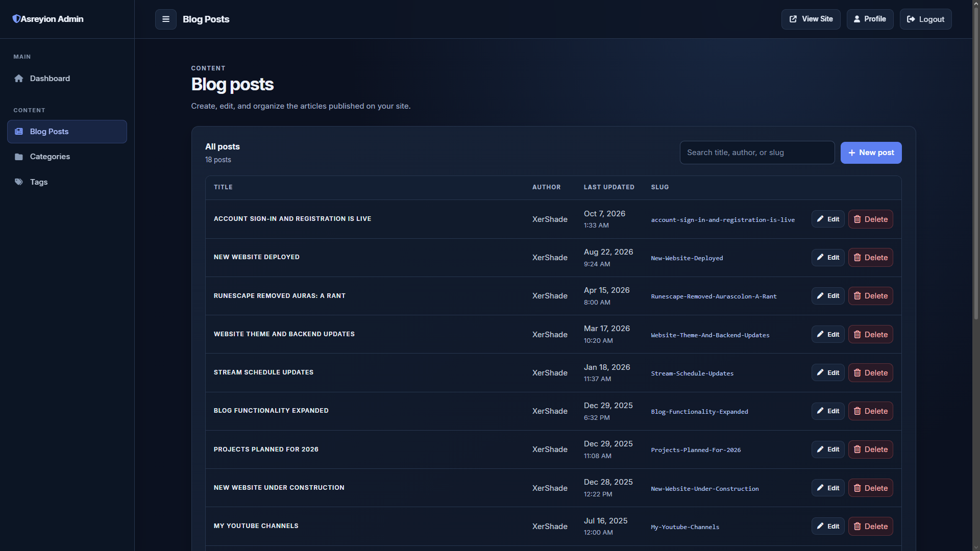Edit the New Website Deployed post
980x551 pixels.
(x=828, y=258)
